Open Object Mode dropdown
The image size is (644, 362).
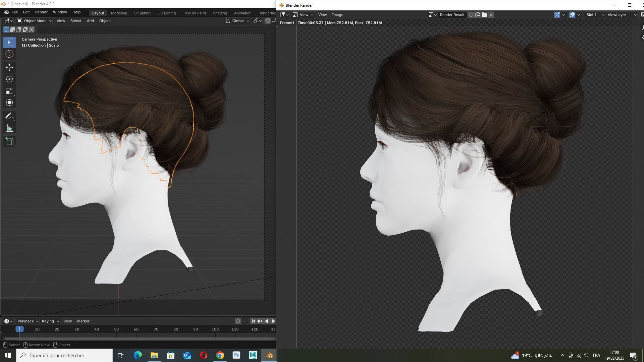click(34, 21)
